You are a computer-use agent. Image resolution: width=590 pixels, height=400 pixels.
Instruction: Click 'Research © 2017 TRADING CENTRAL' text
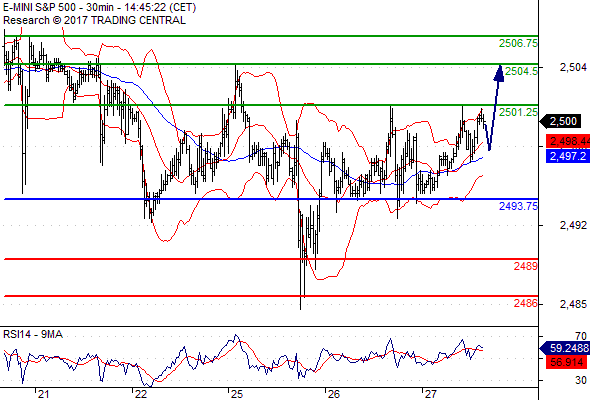point(94,20)
